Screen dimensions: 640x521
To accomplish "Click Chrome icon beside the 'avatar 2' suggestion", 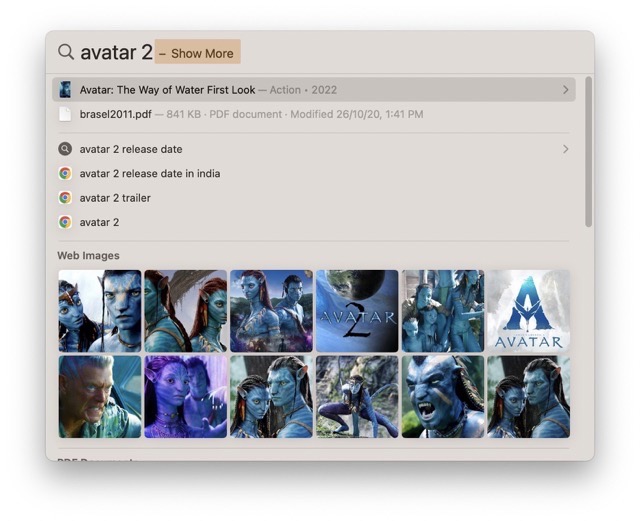I will point(65,222).
